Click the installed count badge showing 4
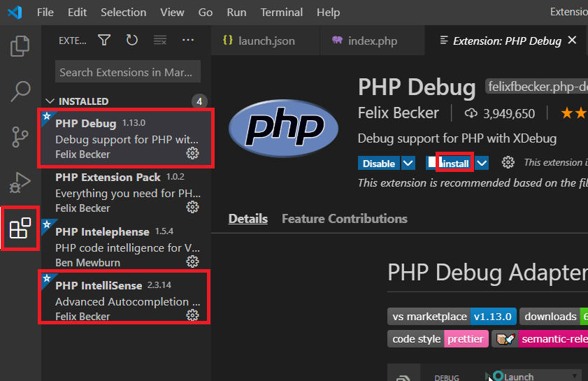Screen dimensions: 588x381 (199, 101)
